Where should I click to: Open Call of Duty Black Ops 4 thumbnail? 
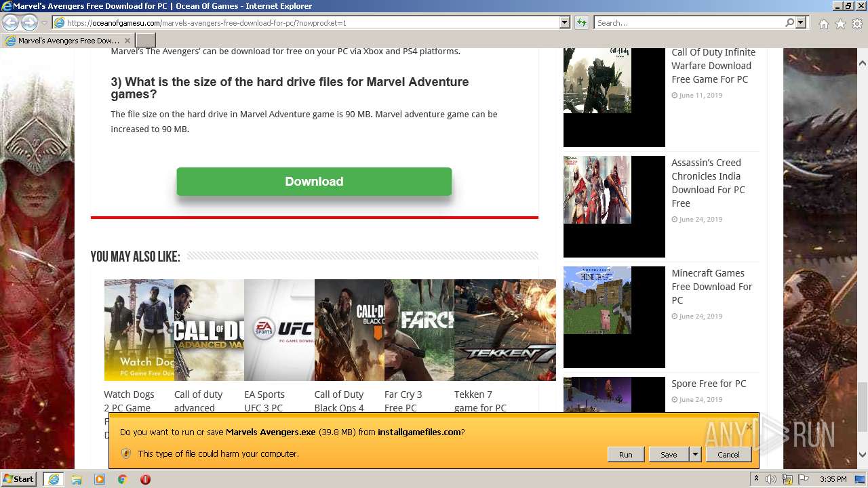349,330
